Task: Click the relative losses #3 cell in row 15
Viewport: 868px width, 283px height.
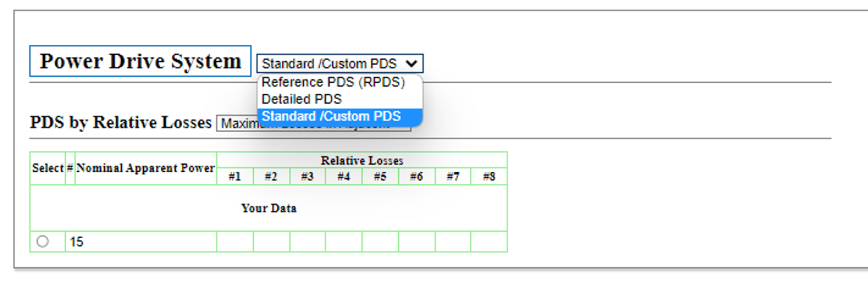Action: 307,242
